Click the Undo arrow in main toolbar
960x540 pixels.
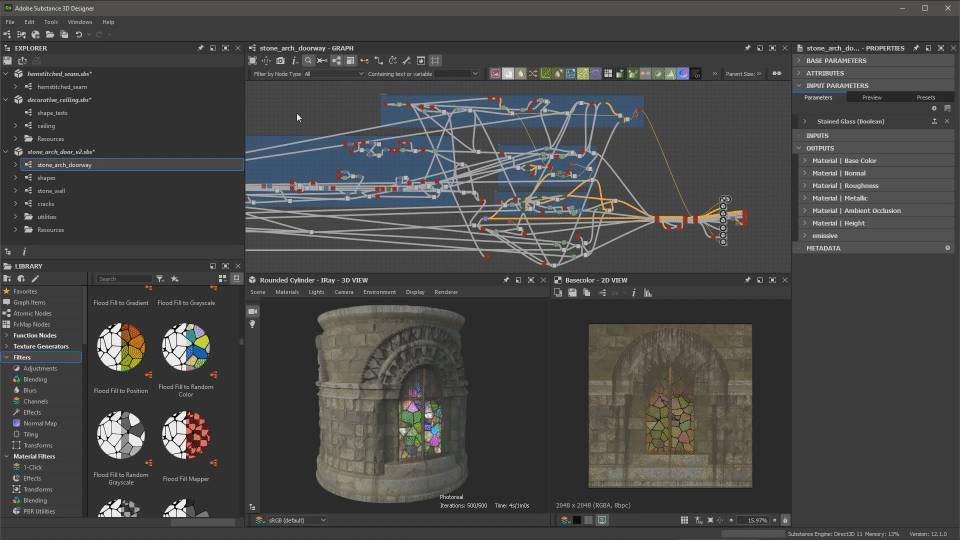point(79,35)
